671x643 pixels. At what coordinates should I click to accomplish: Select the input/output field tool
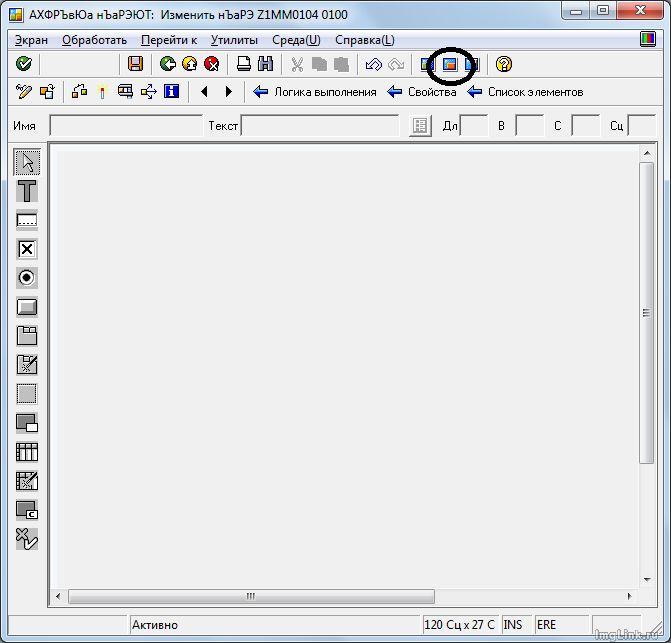coord(27,220)
